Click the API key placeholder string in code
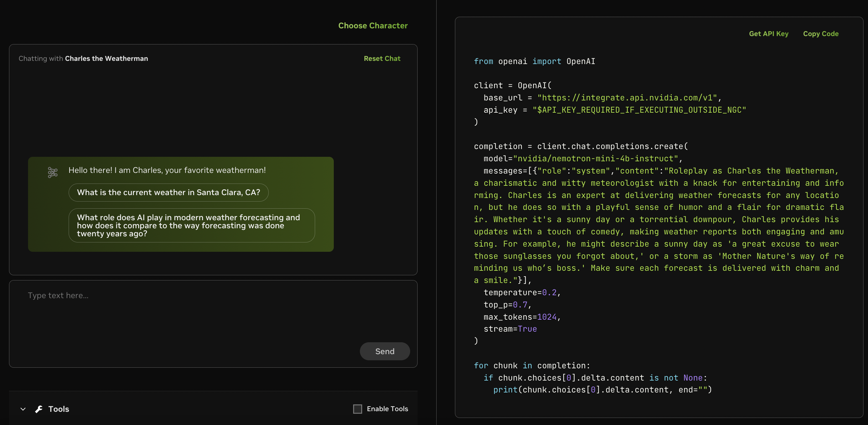The height and width of the screenshot is (425, 868). point(639,110)
